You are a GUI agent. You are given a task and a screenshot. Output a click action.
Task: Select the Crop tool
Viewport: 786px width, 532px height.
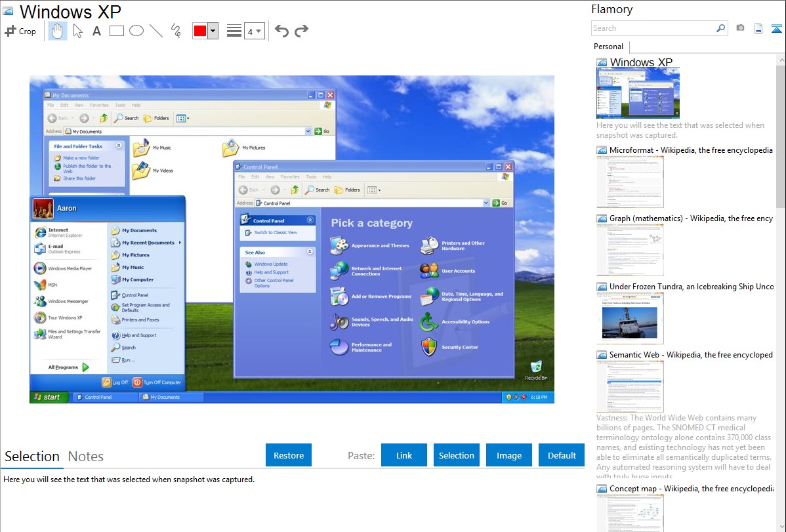pos(20,31)
